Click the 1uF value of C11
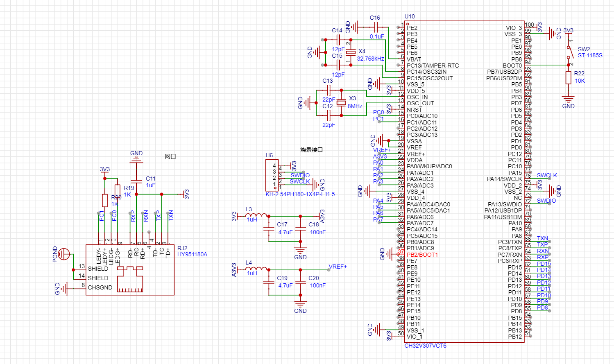This screenshot has height=364, width=614. 151,185
